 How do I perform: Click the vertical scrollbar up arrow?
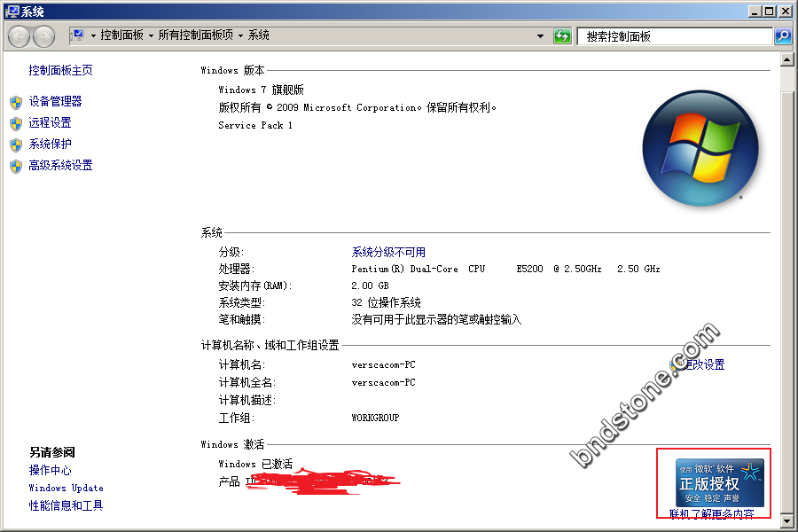tap(786, 60)
